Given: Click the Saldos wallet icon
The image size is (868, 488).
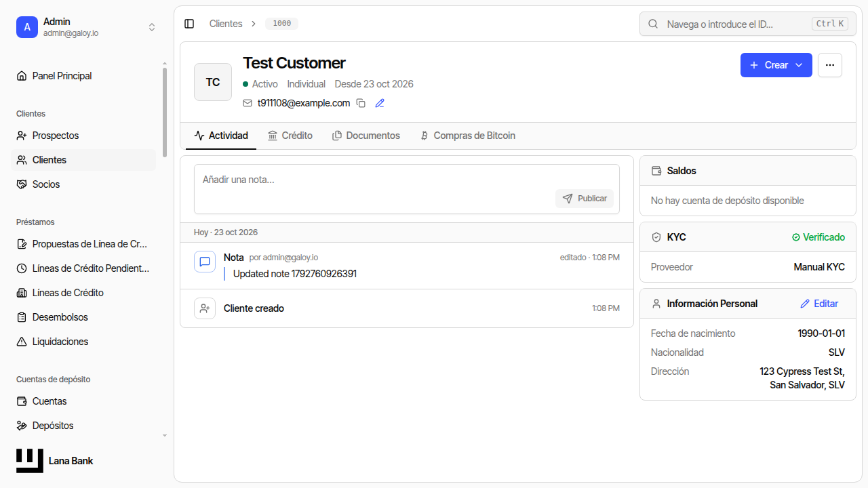Looking at the screenshot, I should 656,171.
